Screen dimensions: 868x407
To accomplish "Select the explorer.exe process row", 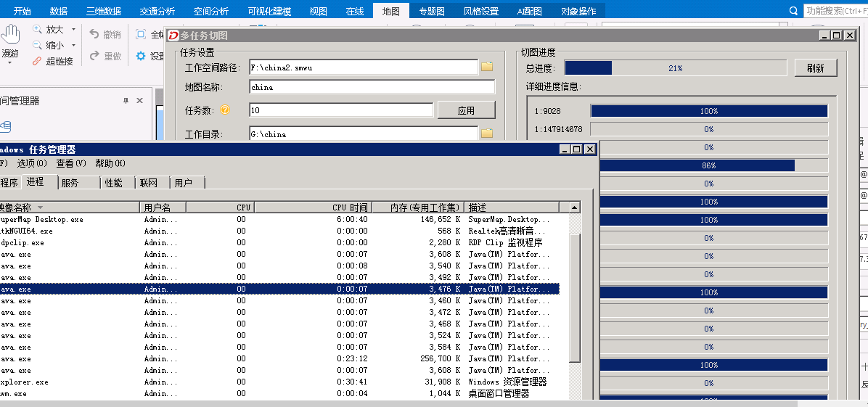I will [279, 382].
